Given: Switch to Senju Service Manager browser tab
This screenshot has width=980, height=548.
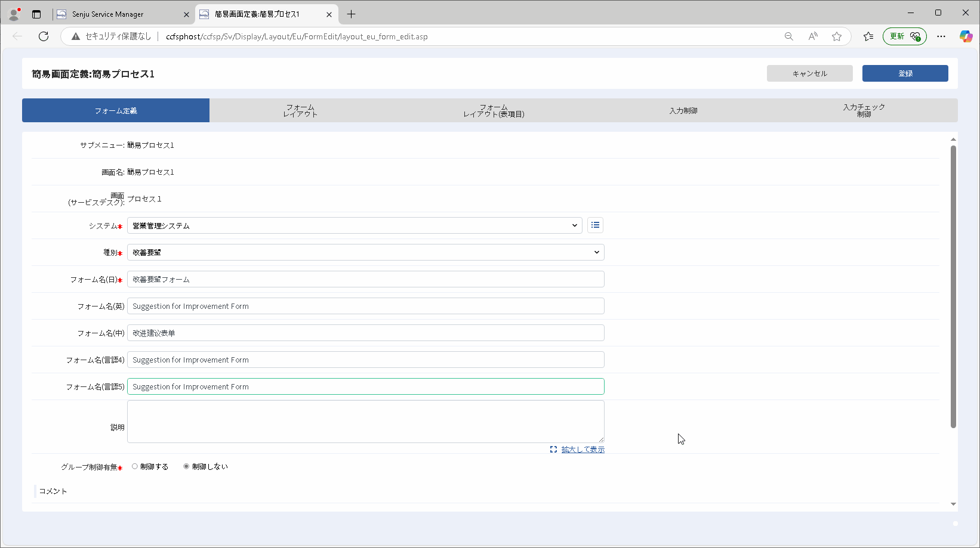Looking at the screenshot, I should [x=122, y=14].
